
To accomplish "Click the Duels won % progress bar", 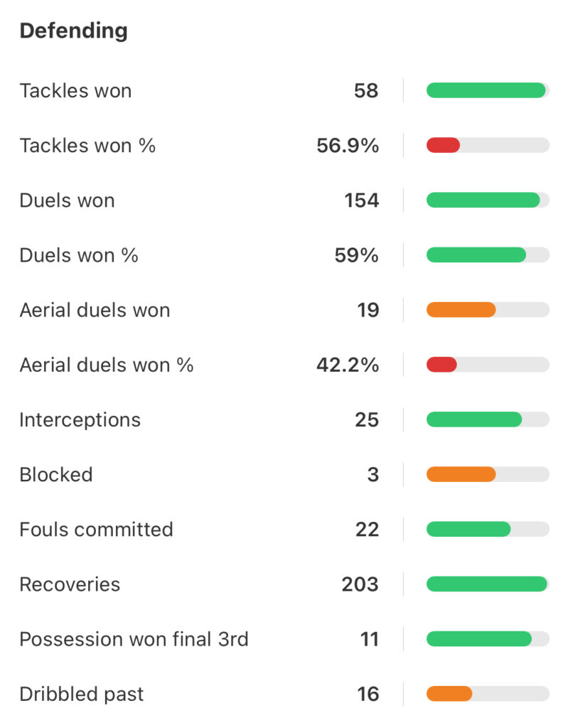I will [x=488, y=255].
